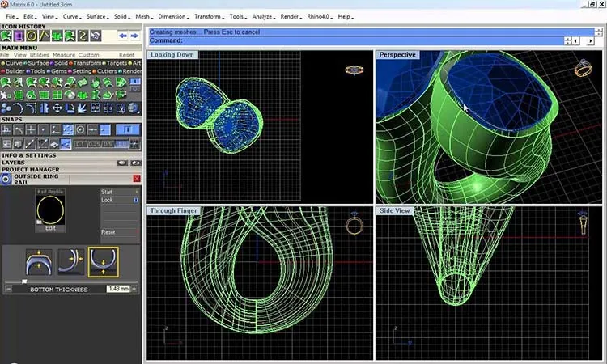Open the Help menu
Image resolution: width=607 pixels, height=364 pixels.
(x=345, y=17)
